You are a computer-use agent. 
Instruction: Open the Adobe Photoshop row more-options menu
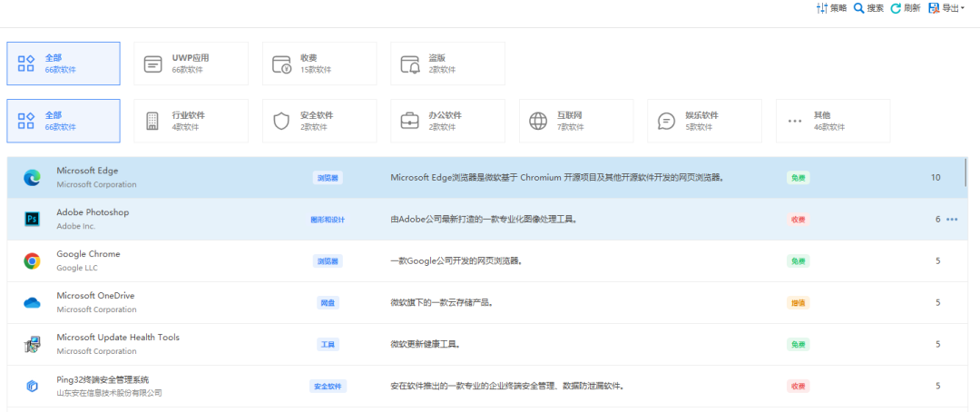952,220
